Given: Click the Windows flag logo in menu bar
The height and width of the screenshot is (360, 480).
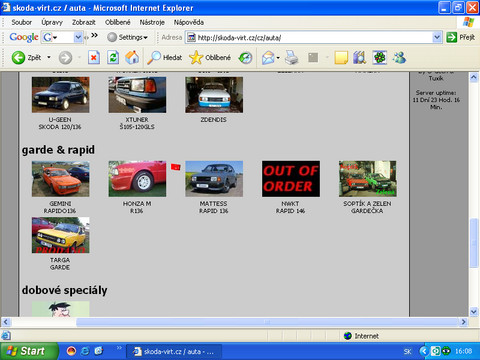Looking at the screenshot, I should pyautogui.click(x=468, y=22).
